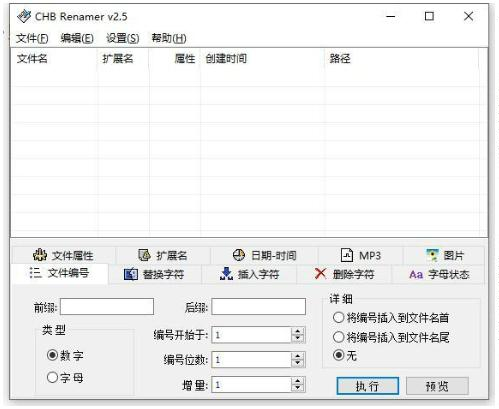Switch to the 删除字符 tab
This screenshot has width=499, height=409.
344,274
